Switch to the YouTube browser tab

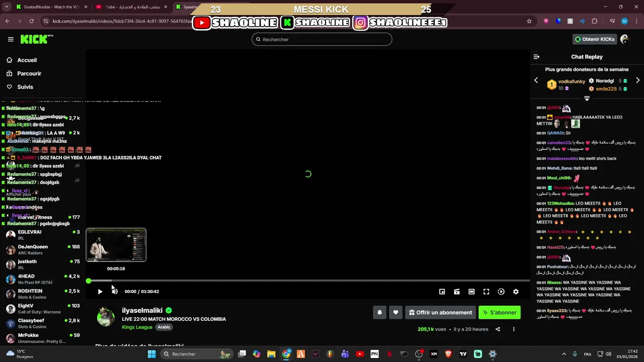[x=131, y=7]
